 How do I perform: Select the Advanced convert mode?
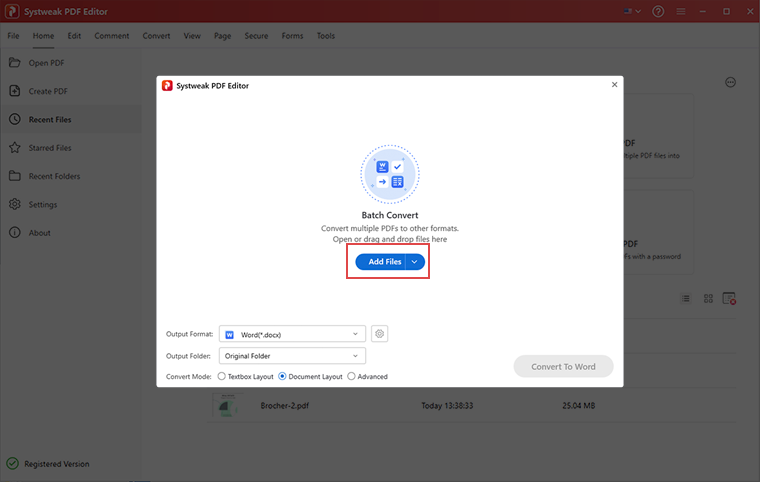pyautogui.click(x=351, y=376)
